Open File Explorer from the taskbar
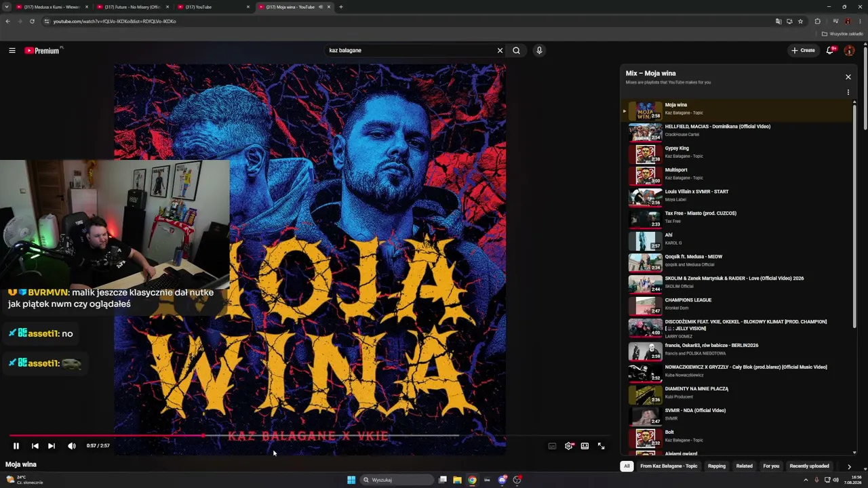The height and width of the screenshot is (488, 868). [x=458, y=480]
